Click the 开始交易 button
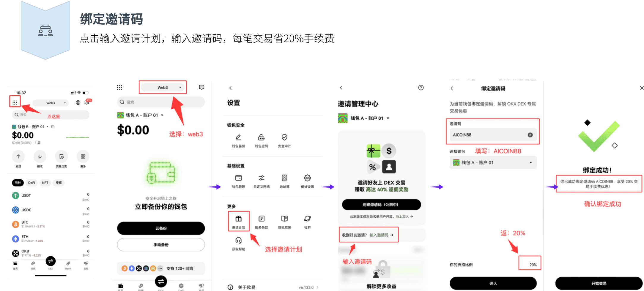 pyautogui.click(x=599, y=283)
